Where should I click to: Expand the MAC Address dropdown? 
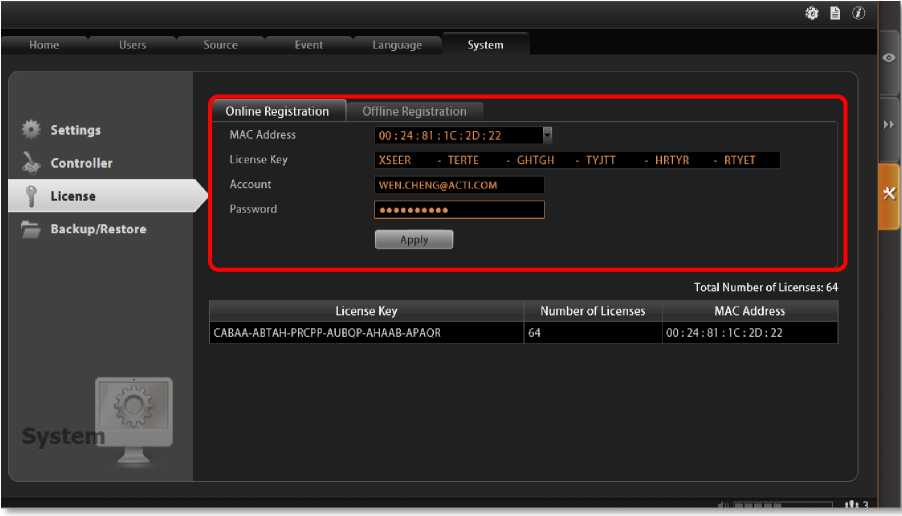click(547, 134)
